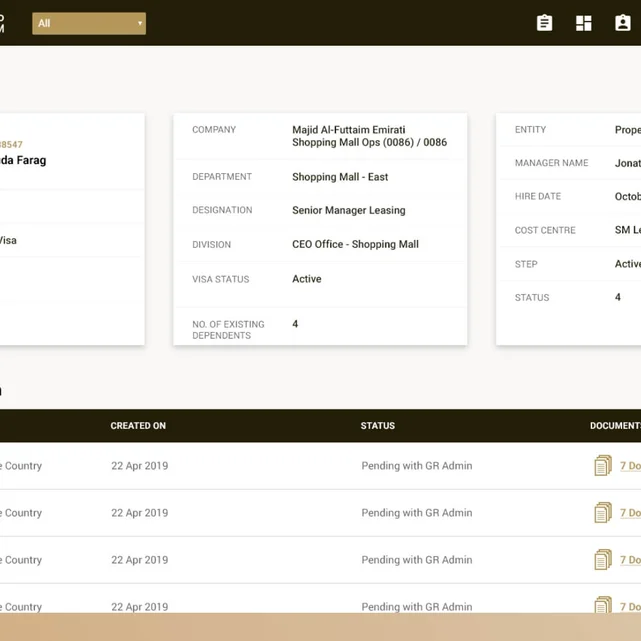Screen dimensions: 641x641
Task: Click first row 'Country' cell text
Action: [x=21, y=466]
